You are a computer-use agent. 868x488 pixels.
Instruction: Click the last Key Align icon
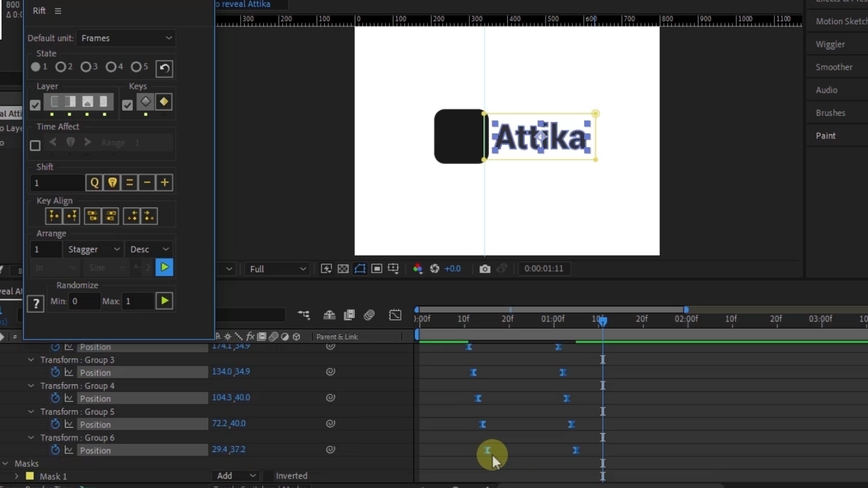click(x=149, y=216)
